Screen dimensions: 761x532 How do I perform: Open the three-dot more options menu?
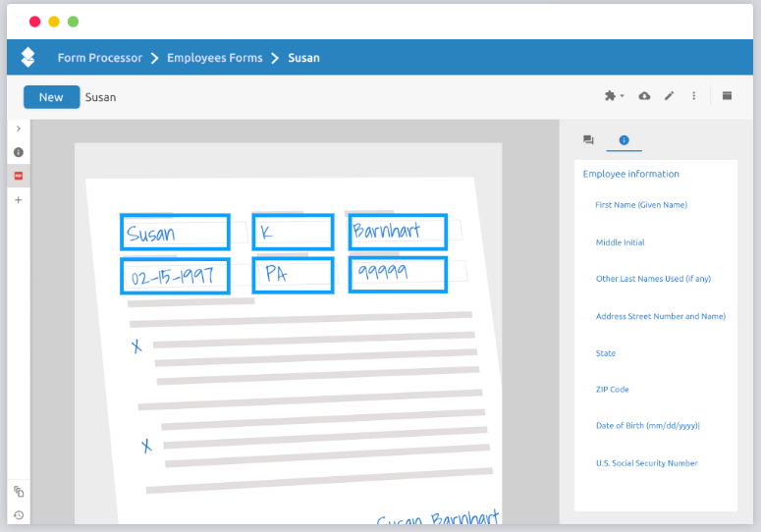pos(694,96)
